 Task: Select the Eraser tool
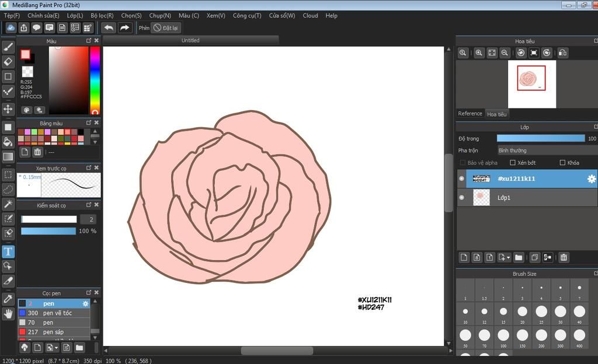(x=8, y=62)
